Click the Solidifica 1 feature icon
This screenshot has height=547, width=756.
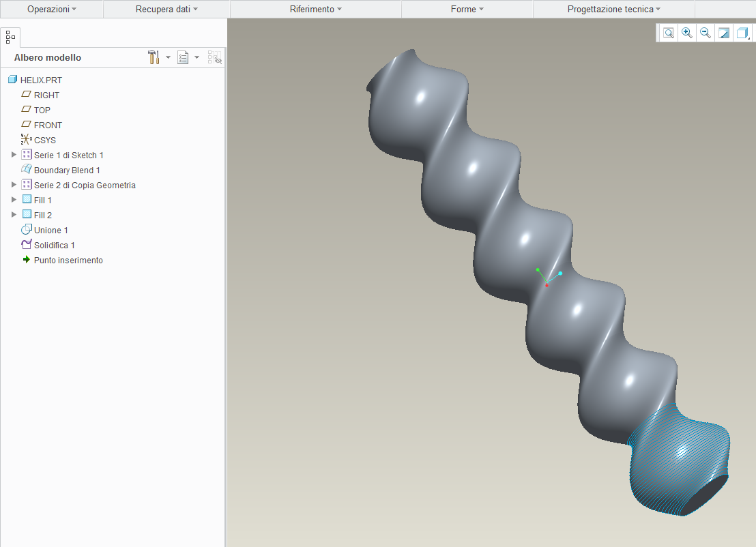tap(27, 244)
